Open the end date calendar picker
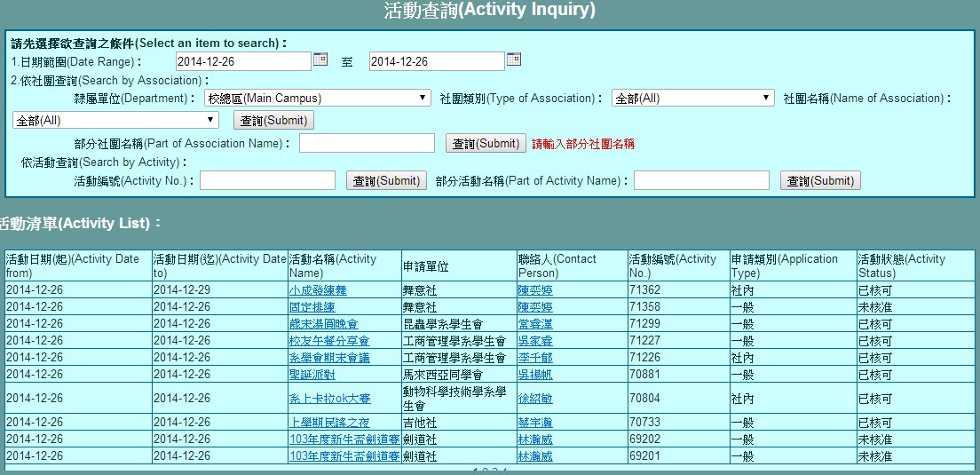Screen dimensions: 980x475 point(513,60)
